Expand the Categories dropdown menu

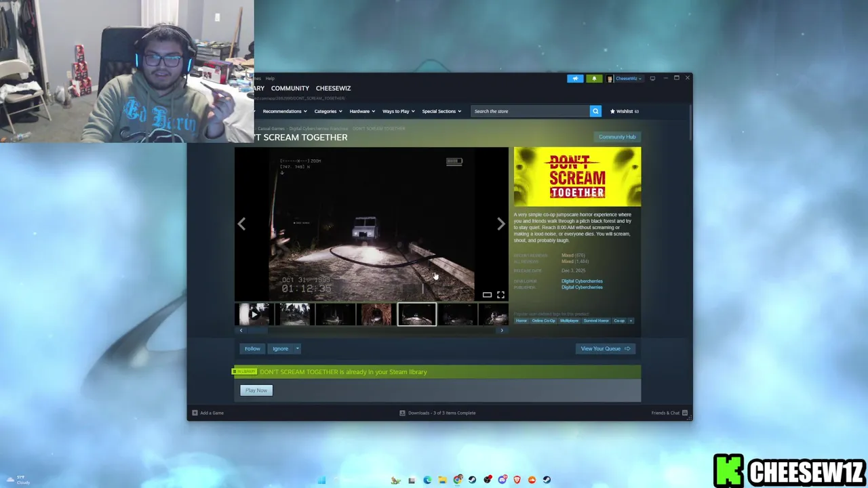tap(328, 111)
